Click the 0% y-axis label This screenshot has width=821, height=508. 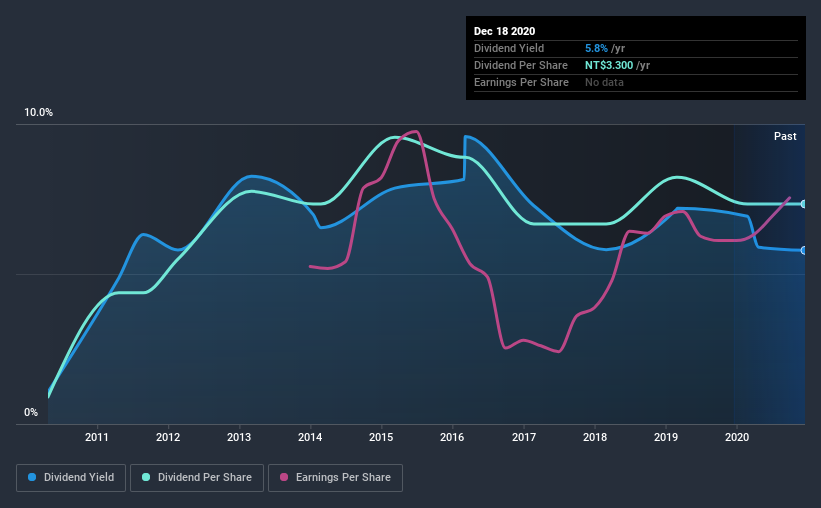(31, 412)
